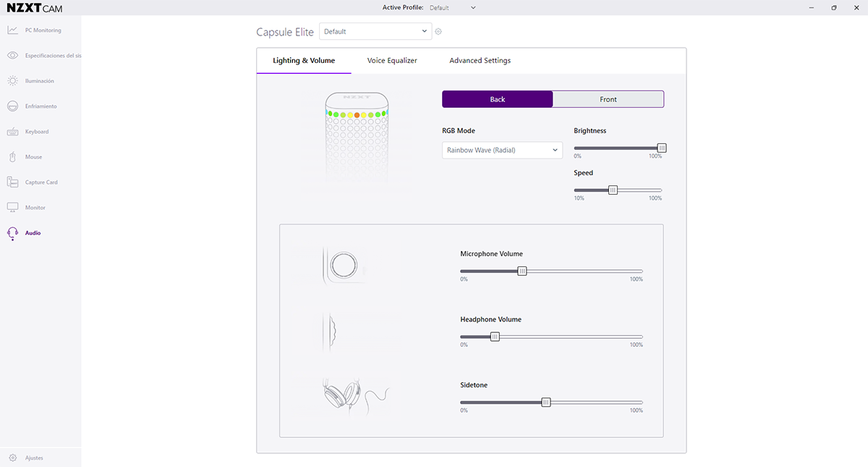Select the Front lighting zone
The image size is (868, 467).
pyautogui.click(x=608, y=99)
